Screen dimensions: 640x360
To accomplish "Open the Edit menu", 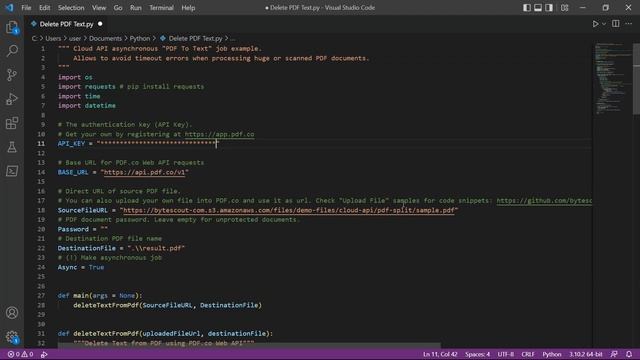I will [44, 8].
